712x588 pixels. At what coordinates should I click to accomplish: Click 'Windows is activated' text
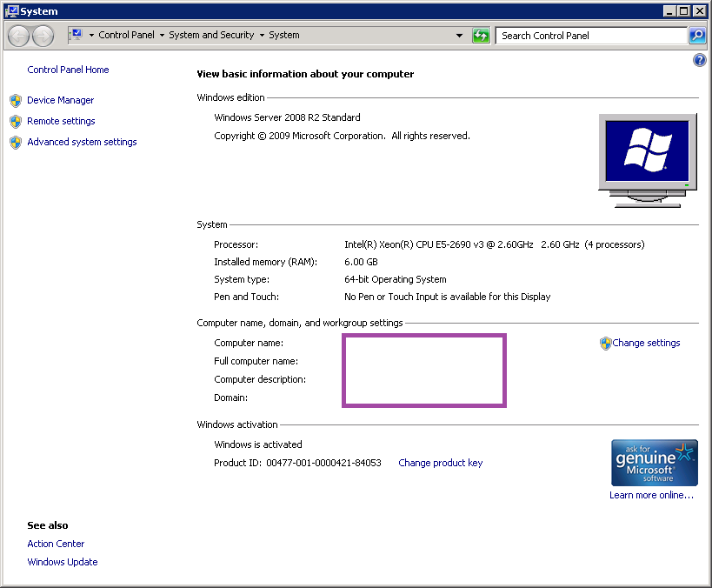[258, 444]
